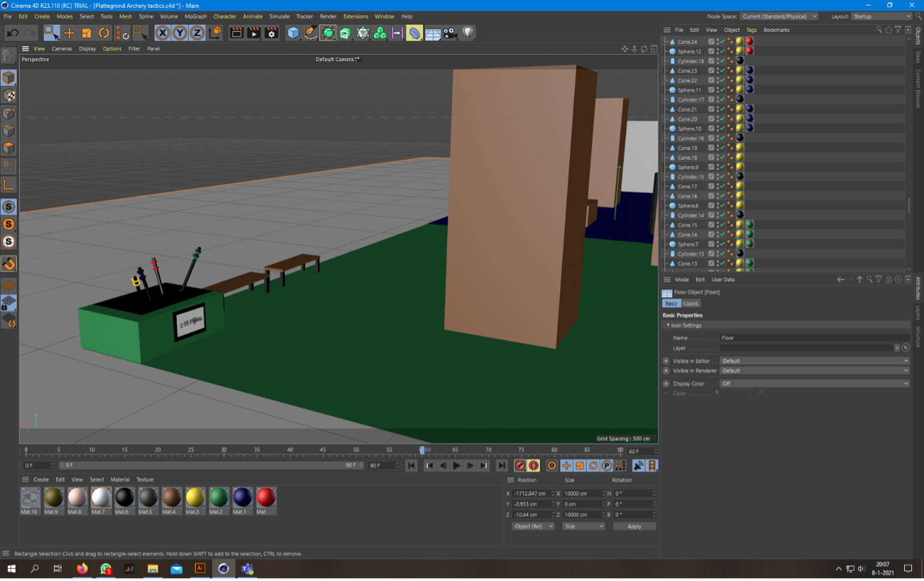The width and height of the screenshot is (924, 581).
Task: Switch to the Coord. tab
Action: tap(691, 304)
